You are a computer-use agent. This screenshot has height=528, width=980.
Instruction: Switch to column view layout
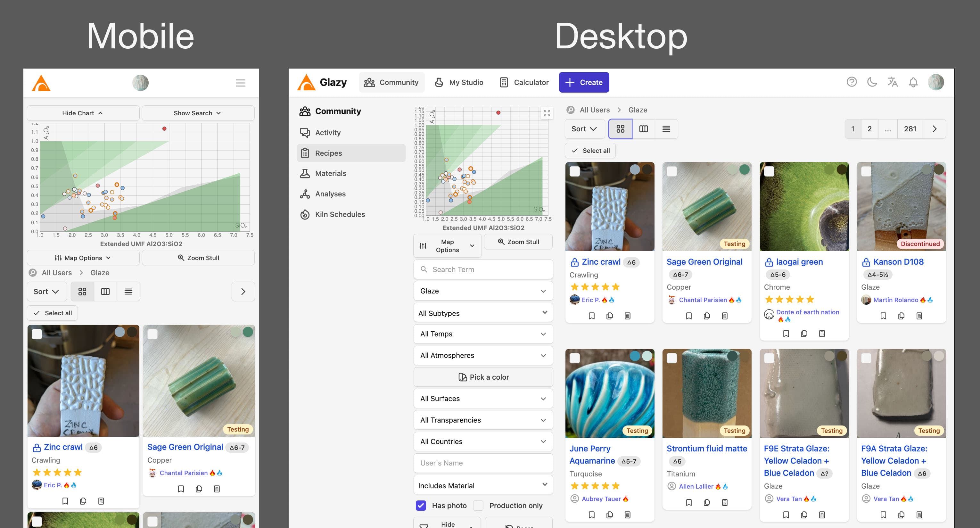(x=644, y=128)
